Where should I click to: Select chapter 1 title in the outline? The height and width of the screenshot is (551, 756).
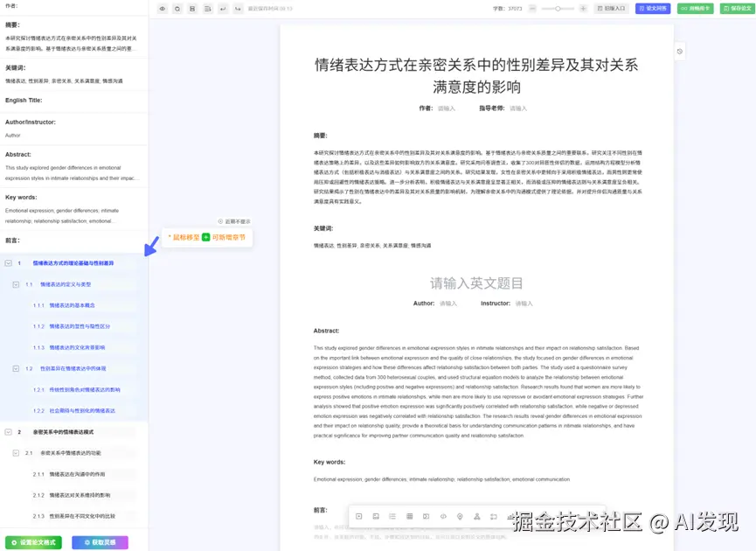(x=73, y=263)
